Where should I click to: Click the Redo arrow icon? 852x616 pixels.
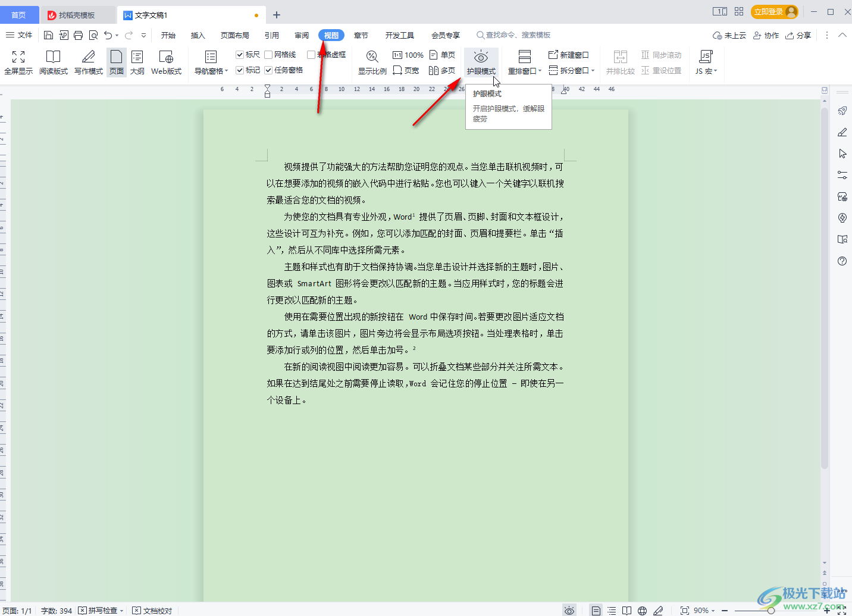129,35
